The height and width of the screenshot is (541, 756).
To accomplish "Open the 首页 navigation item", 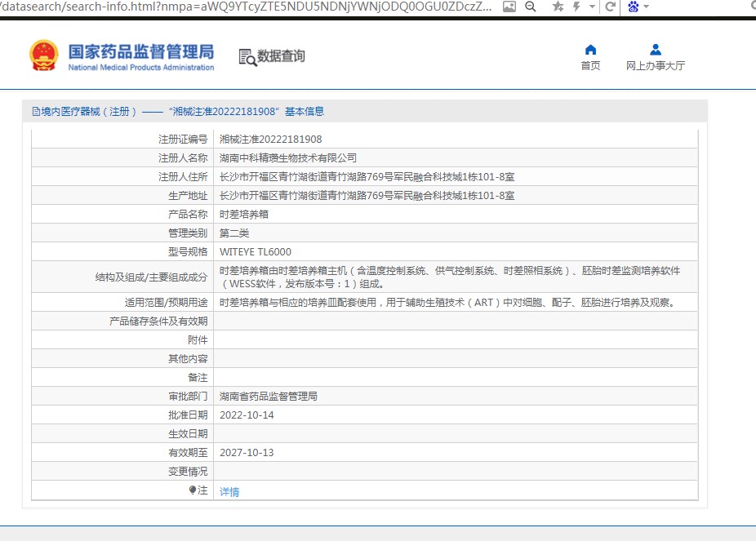I will point(590,66).
